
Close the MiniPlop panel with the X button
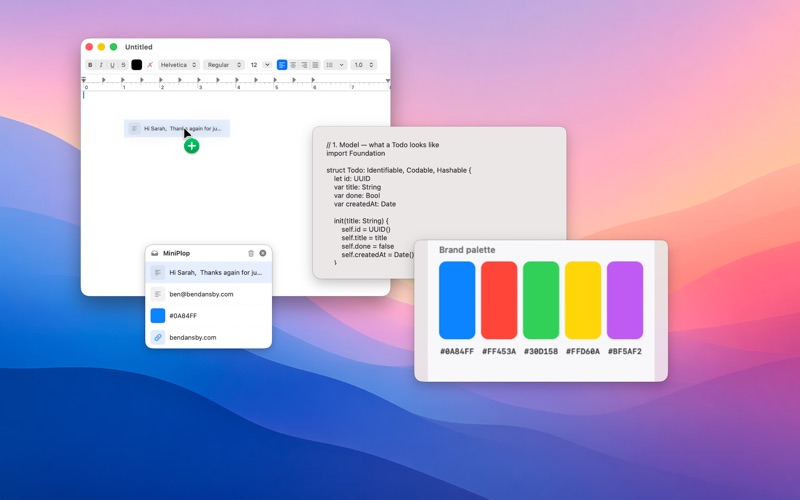pyautogui.click(x=263, y=253)
